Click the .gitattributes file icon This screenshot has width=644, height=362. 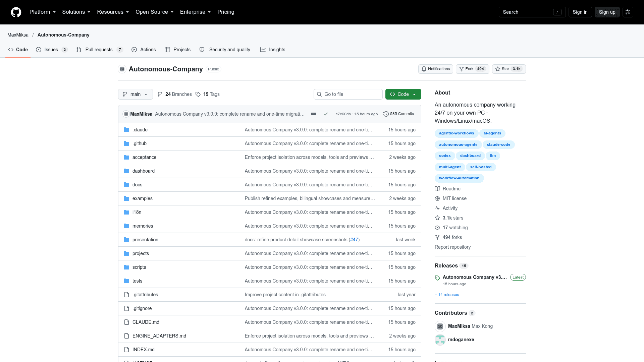126,295
